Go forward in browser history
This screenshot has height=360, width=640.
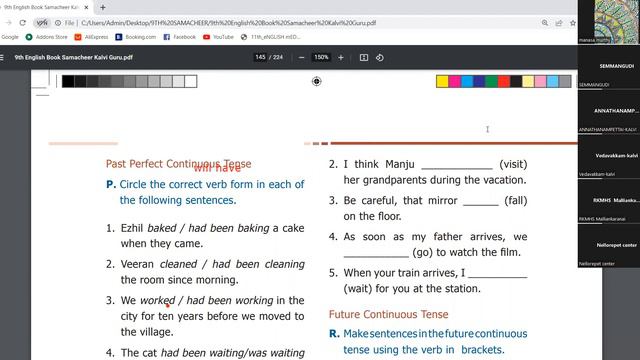pyautogui.click(x=9, y=23)
